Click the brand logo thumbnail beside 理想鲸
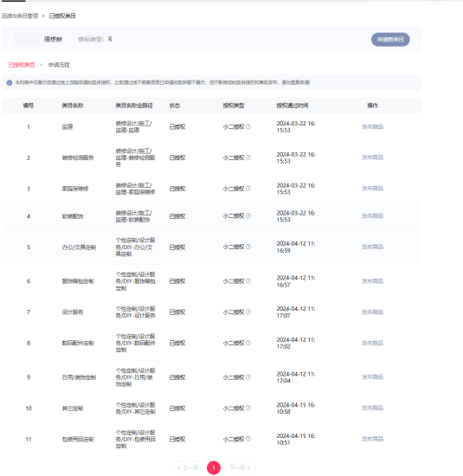 [x=27, y=40]
